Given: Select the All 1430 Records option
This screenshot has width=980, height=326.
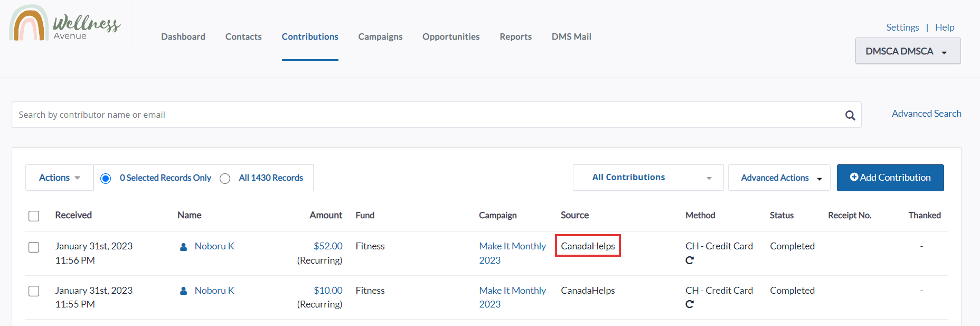Looking at the screenshot, I should [x=225, y=179].
